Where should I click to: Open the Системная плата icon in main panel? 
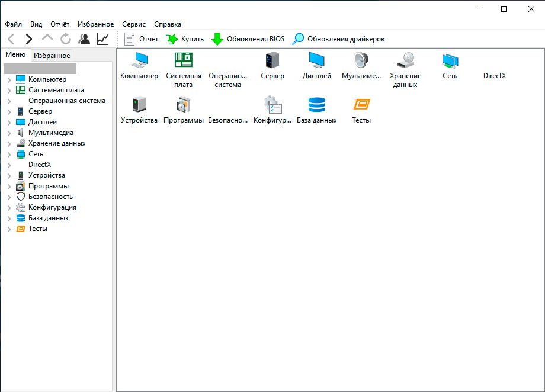coord(184,61)
